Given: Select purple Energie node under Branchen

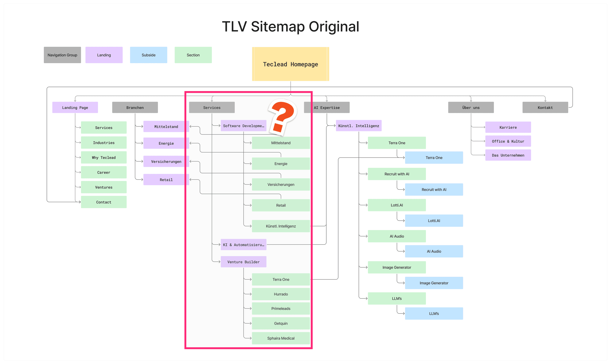Looking at the screenshot, I should 166,143.
